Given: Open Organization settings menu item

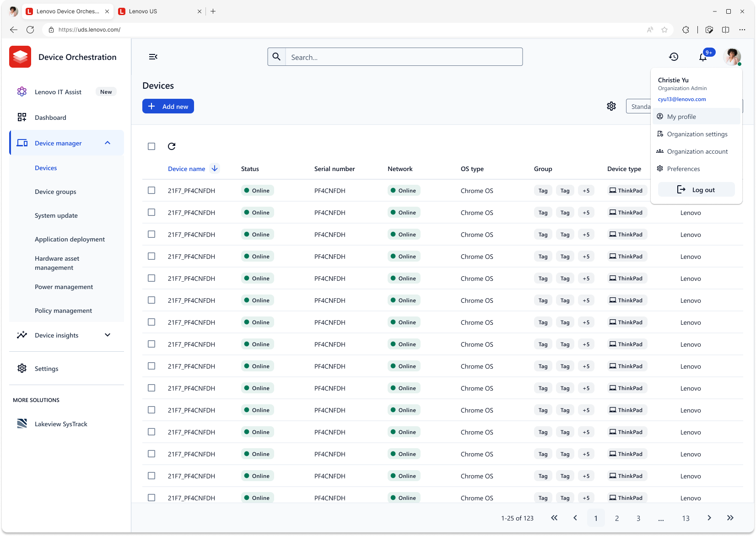Looking at the screenshot, I should (697, 134).
